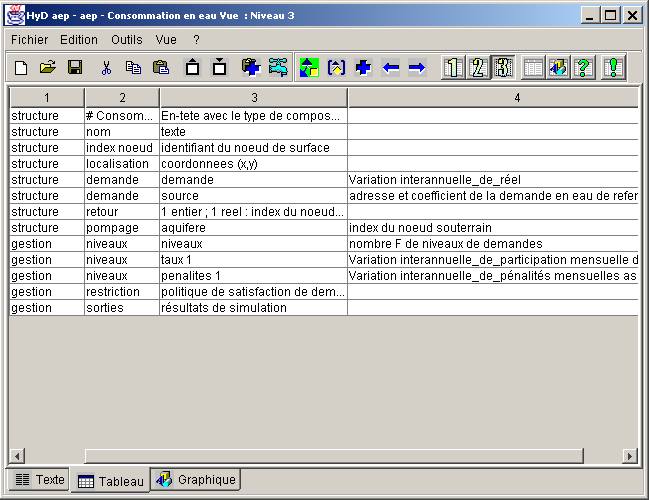This screenshot has width=649, height=500.
Task: Click column header 4
Action: tap(493, 98)
